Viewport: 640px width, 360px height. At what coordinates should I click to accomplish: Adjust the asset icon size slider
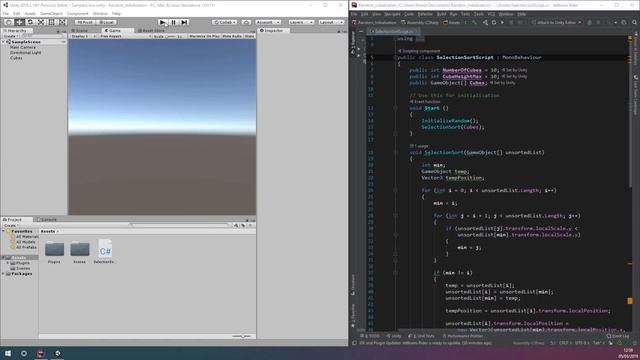(x=242, y=336)
